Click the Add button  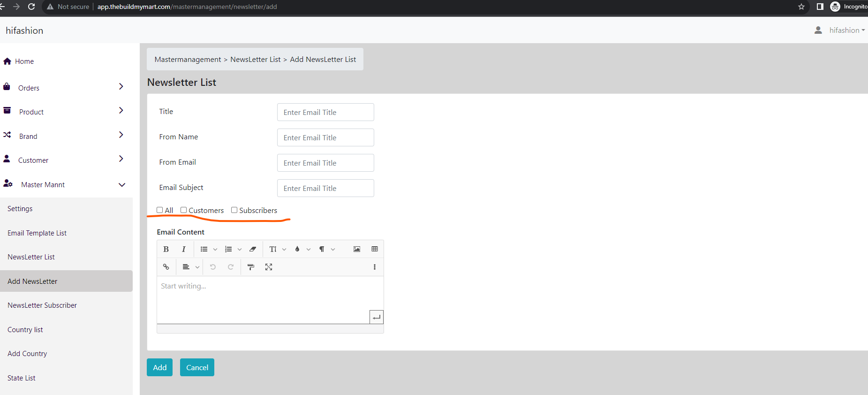tap(160, 367)
